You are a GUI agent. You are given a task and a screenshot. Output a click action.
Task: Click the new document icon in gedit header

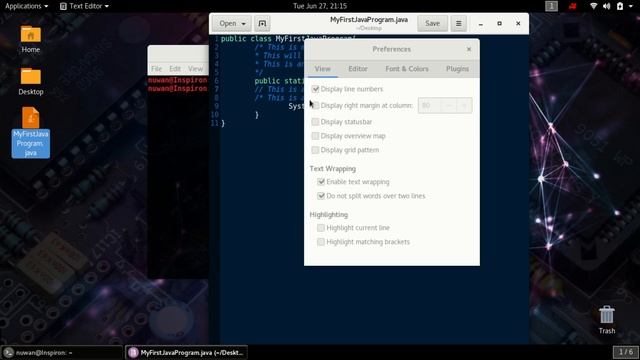pyautogui.click(x=262, y=24)
